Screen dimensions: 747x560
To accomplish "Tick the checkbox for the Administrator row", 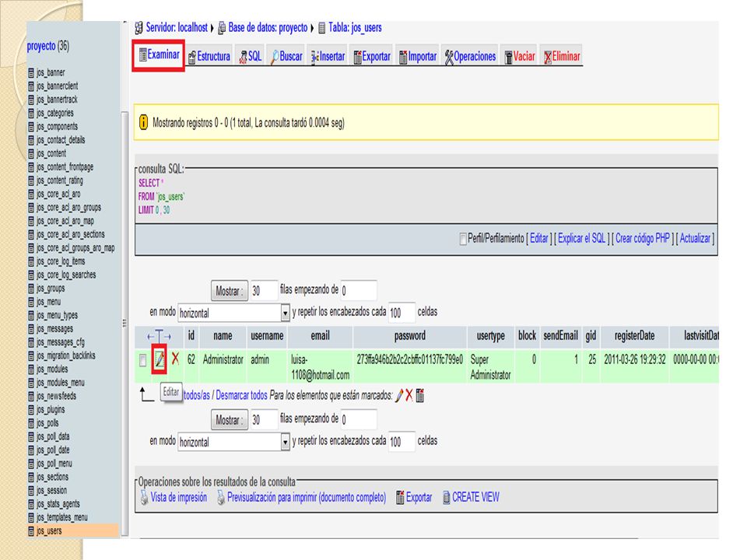I will pyautogui.click(x=142, y=360).
